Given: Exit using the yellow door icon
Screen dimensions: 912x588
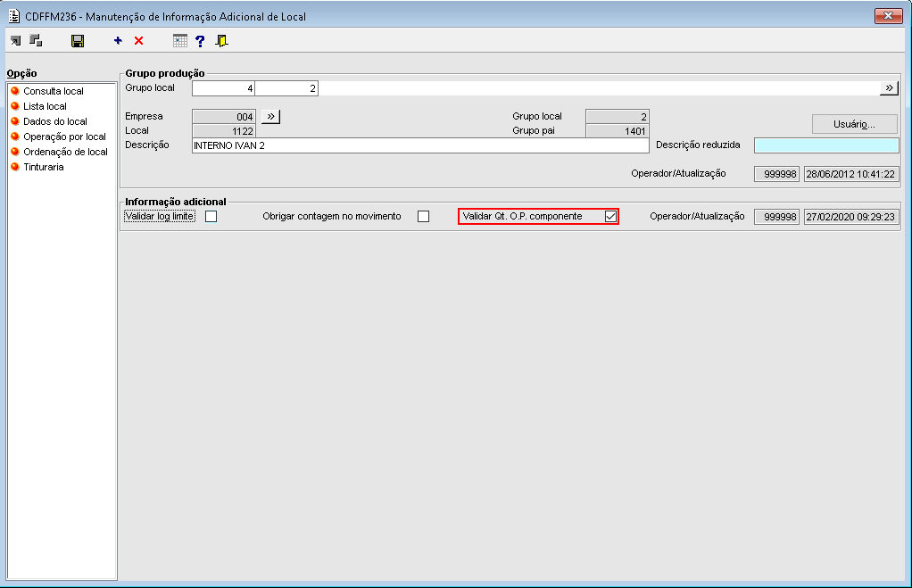Looking at the screenshot, I should point(221,41).
